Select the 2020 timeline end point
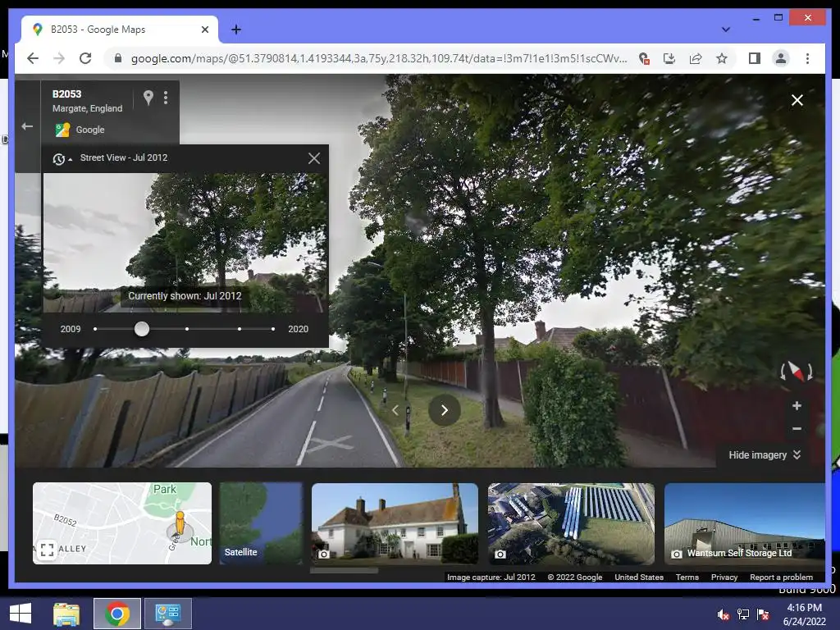Image resolution: width=840 pixels, height=630 pixels. [273, 329]
